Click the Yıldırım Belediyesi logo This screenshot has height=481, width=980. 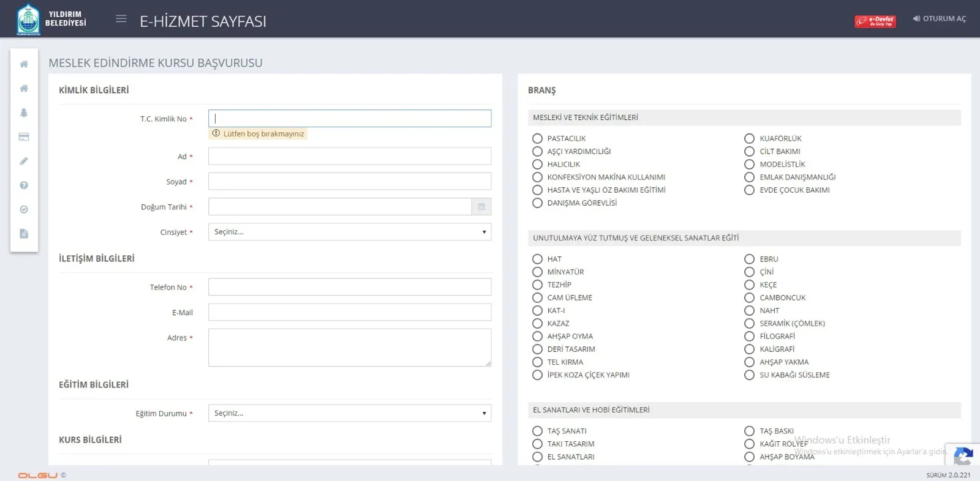click(51, 19)
